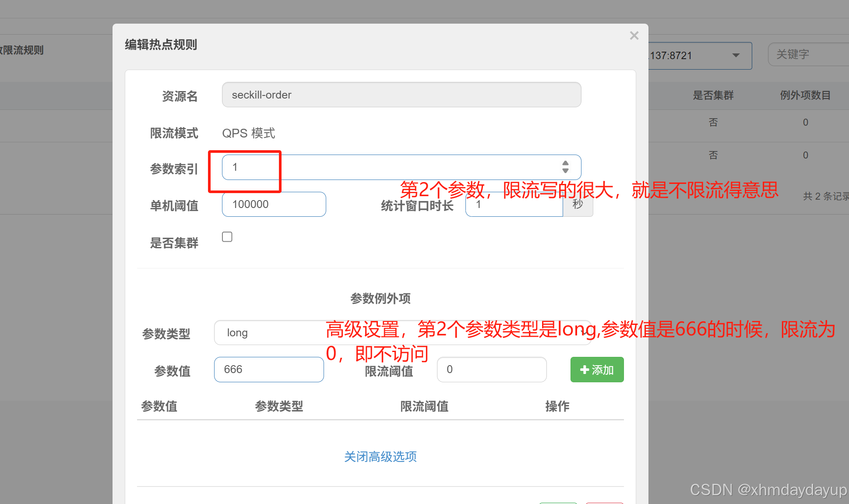Image resolution: width=849 pixels, height=504 pixels.
Task: Open the parameter type dropdown showing long
Action: [x=402, y=333]
